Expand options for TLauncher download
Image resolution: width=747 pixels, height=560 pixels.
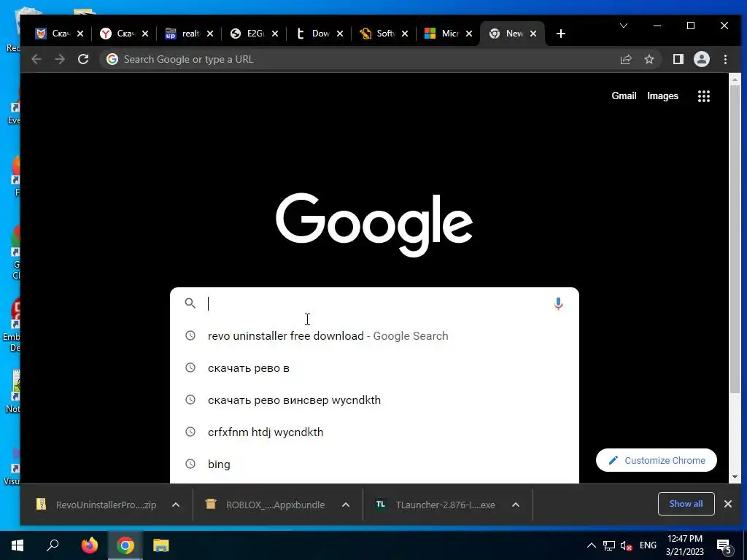pos(515,505)
